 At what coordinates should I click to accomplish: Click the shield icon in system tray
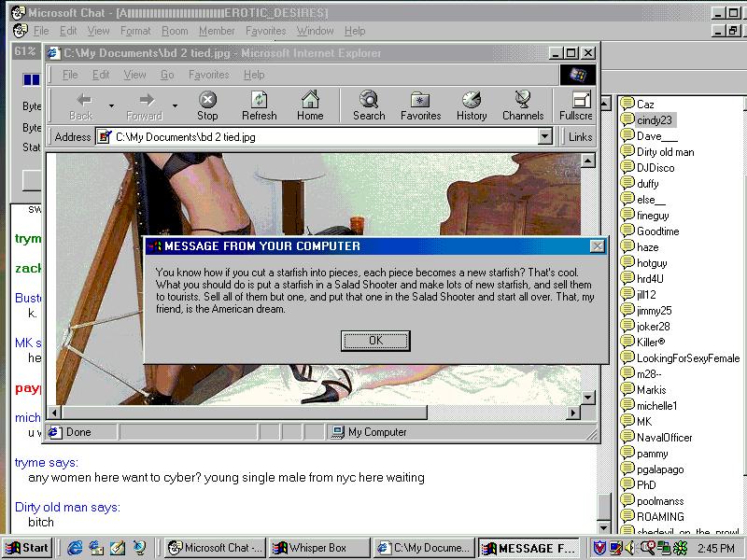coord(599,548)
